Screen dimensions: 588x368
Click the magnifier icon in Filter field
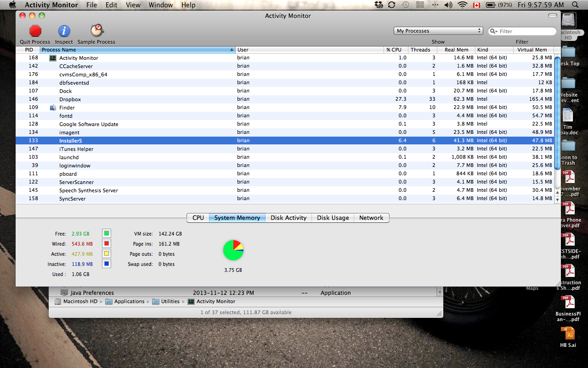(x=494, y=31)
